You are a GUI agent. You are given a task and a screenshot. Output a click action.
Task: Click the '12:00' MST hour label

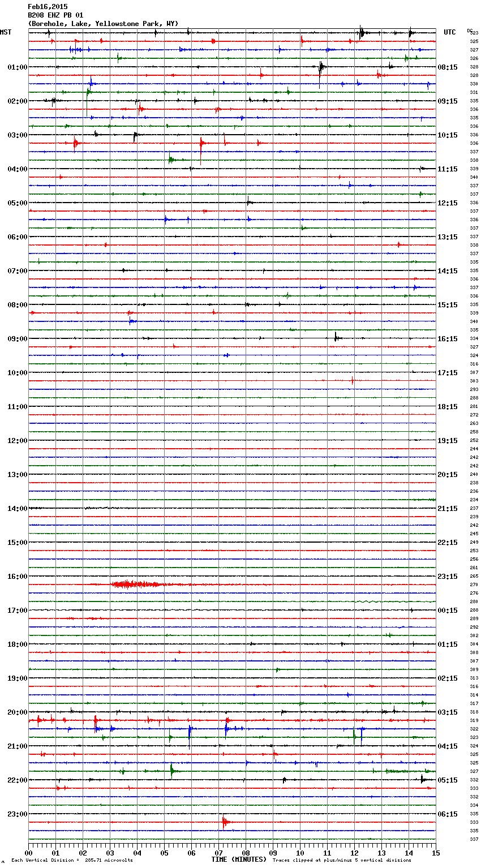18,441
